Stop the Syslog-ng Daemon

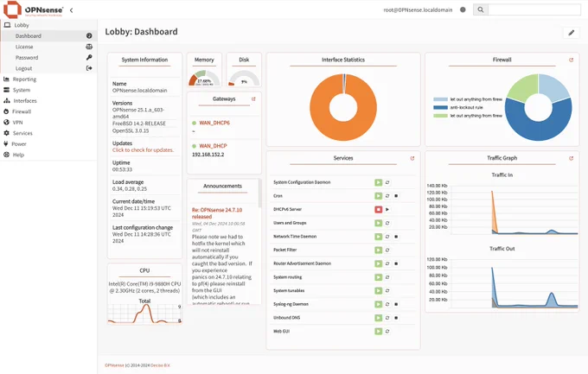pyautogui.click(x=396, y=304)
